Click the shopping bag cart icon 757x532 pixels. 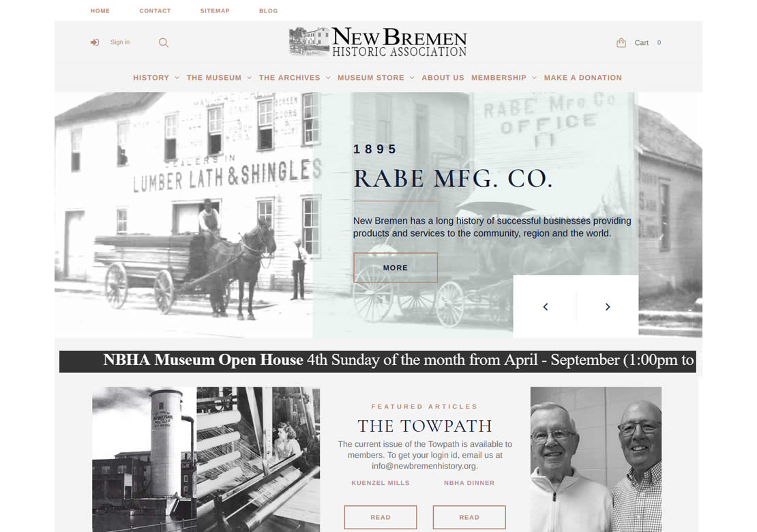pos(621,42)
